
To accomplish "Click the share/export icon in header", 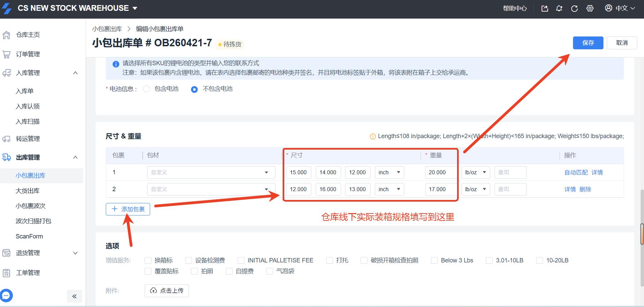I will pos(545,8).
